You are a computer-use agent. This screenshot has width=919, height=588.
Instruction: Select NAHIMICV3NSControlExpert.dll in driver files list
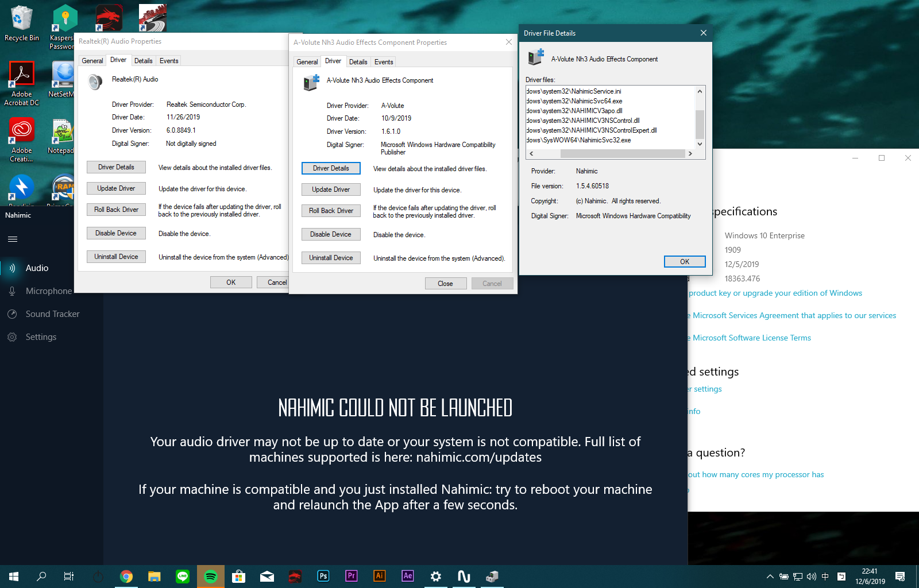[x=592, y=130]
